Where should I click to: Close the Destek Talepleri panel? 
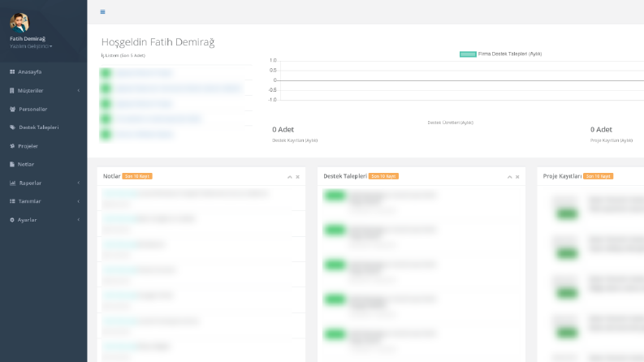point(517,177)
